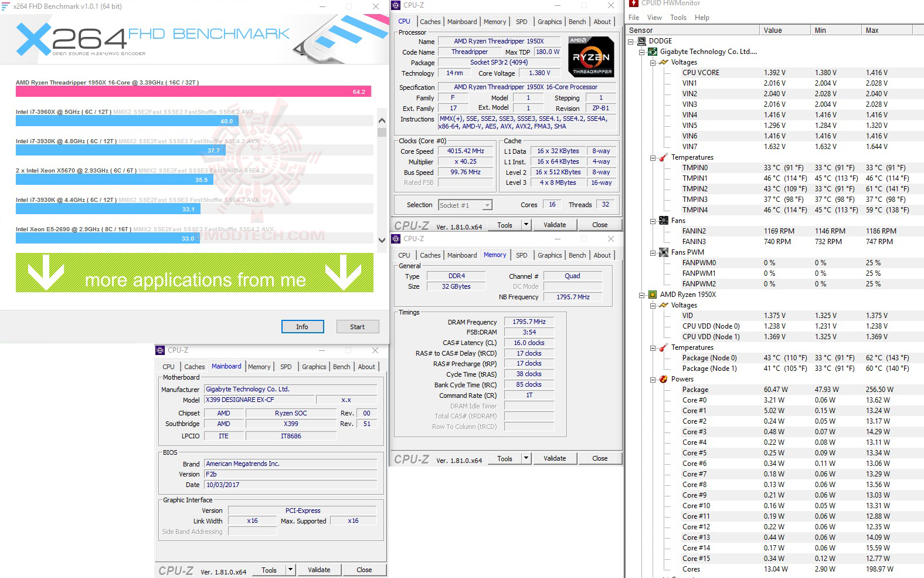Image resolution: width=924 pixels, height=578 pixels.
Task: Click the x264 FHD Benchmark title bar icon
Action: pyautogui.click(x=6, y=6)
